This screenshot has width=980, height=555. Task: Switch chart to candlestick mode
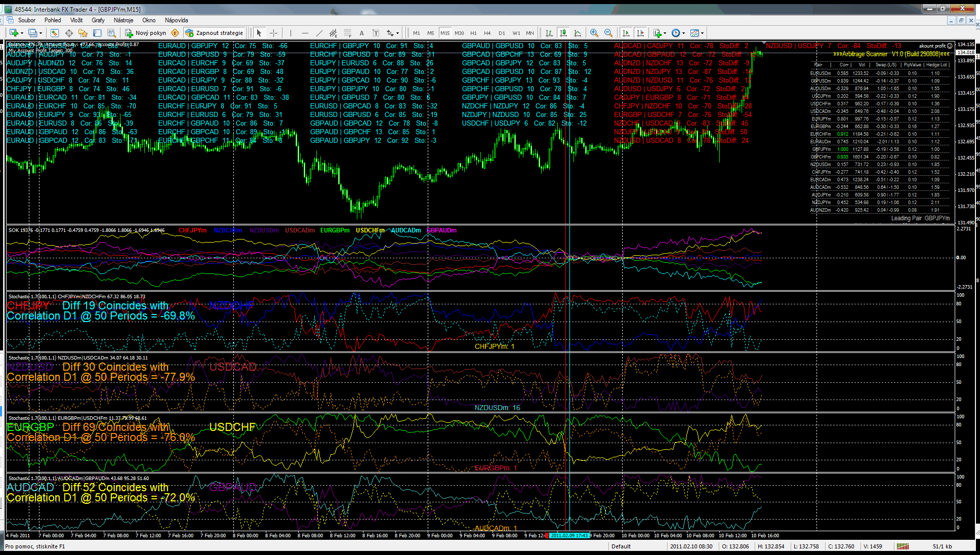coord(563,33)
